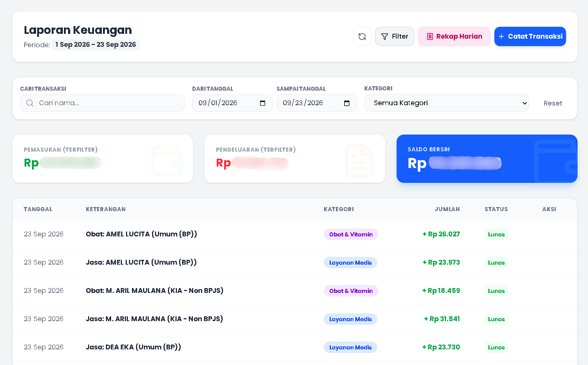
Task: Select row Obat: M. ARIL MAULANA
Action: pyautogui.click(x=295, y=291)
